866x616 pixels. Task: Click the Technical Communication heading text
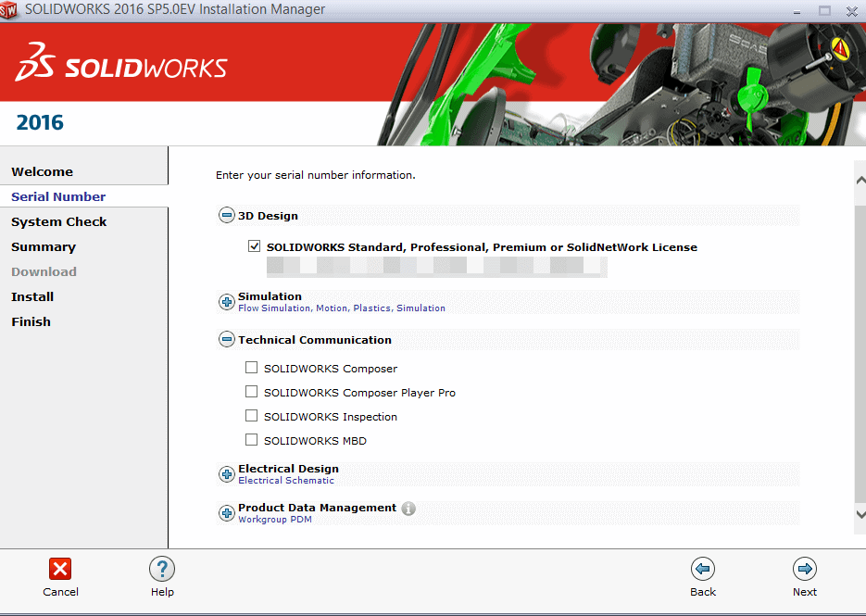point(315,340)
